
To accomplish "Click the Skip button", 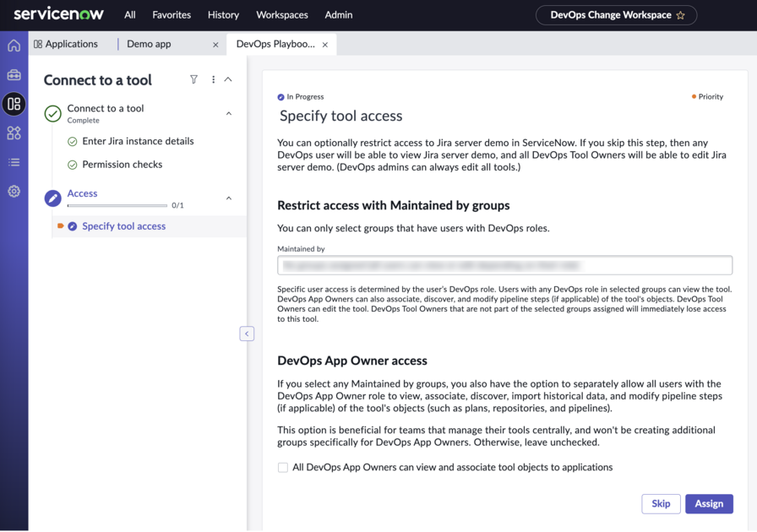I will point(661,503).
